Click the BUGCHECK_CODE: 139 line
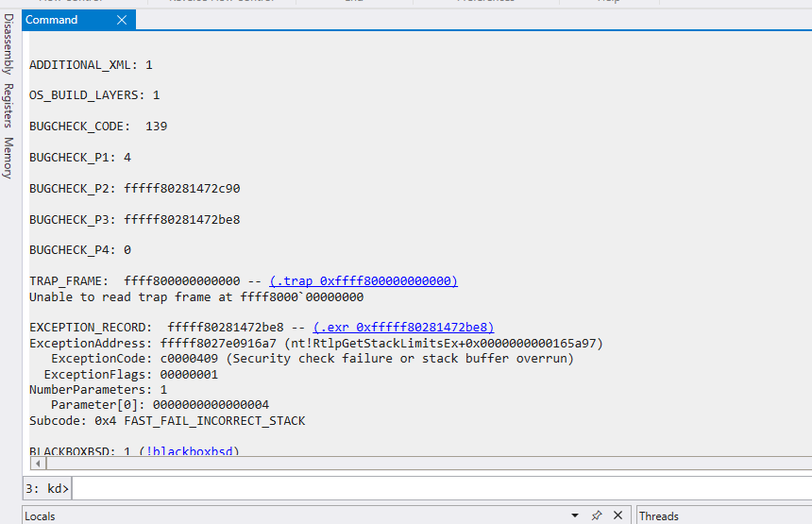The image size is (812, 524). click(x=98, y=127)
